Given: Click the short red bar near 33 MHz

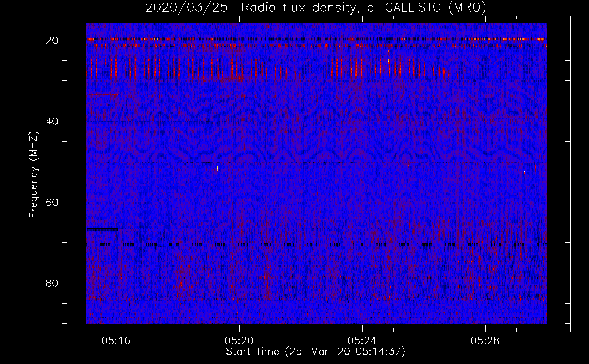Looking at the screenshot, I should pos(103,95).
